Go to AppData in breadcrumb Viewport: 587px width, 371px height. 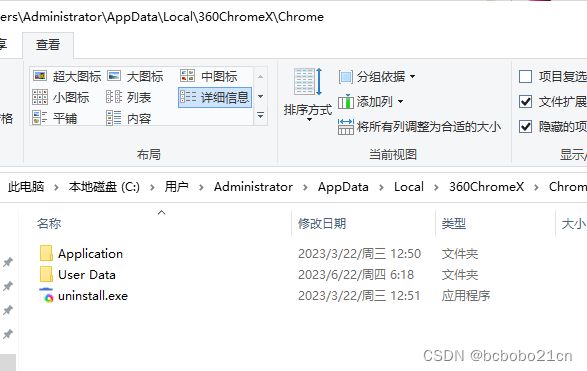pyautogui.click(x=343, y=186)
